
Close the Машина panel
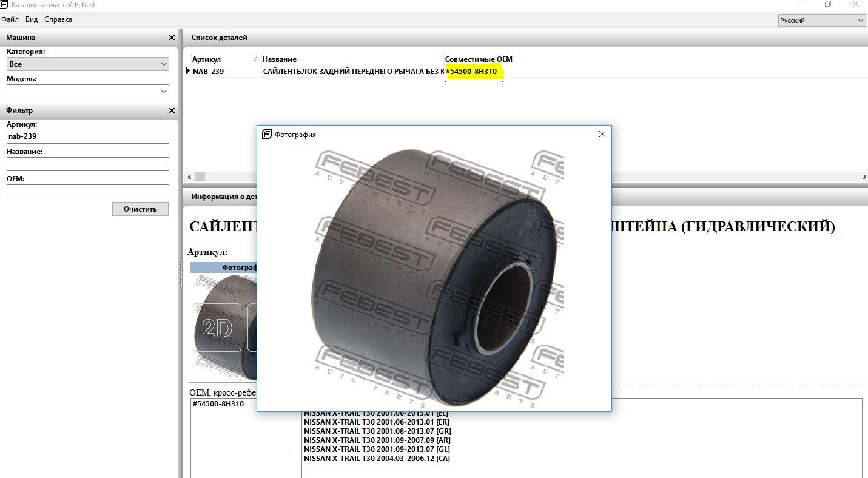pyautogui.click(x=172, y=38)
